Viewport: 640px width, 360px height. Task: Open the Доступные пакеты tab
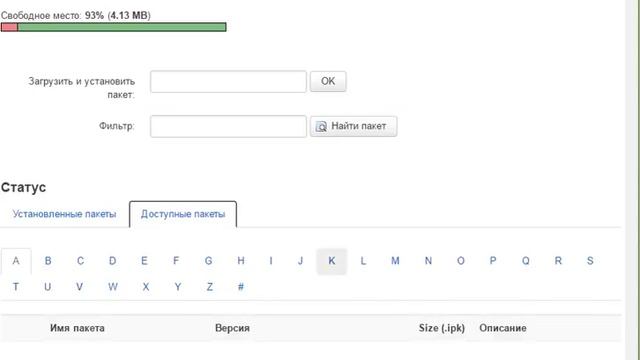(183, 214)
